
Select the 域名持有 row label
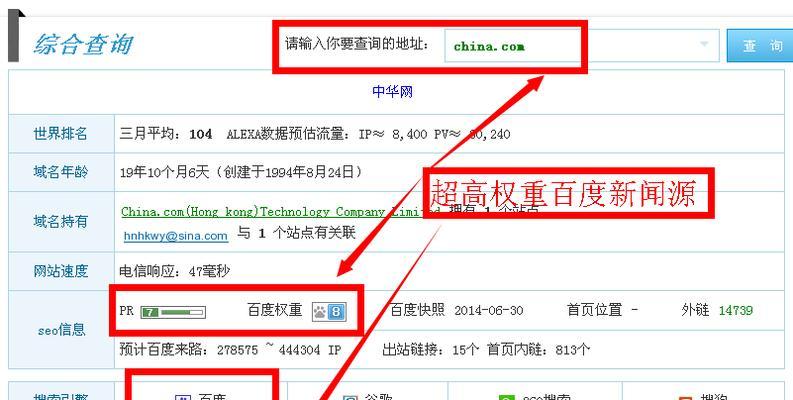click(61, 221)
